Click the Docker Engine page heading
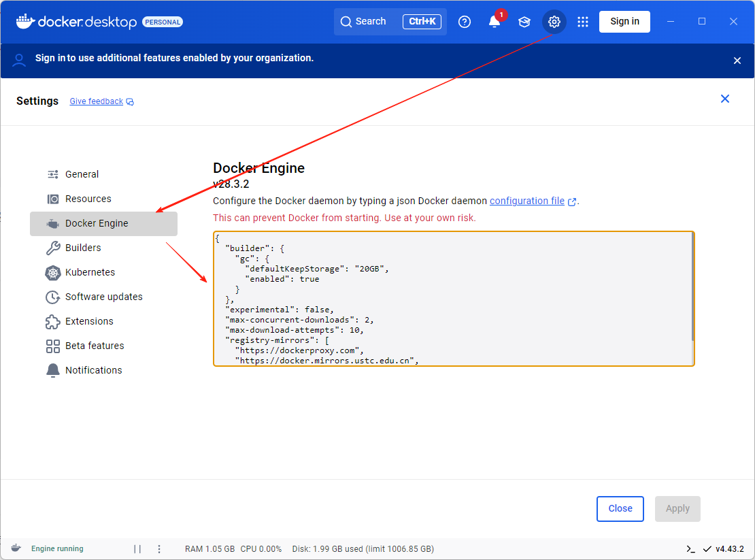755x560 pixels. [x=258, y=168]
